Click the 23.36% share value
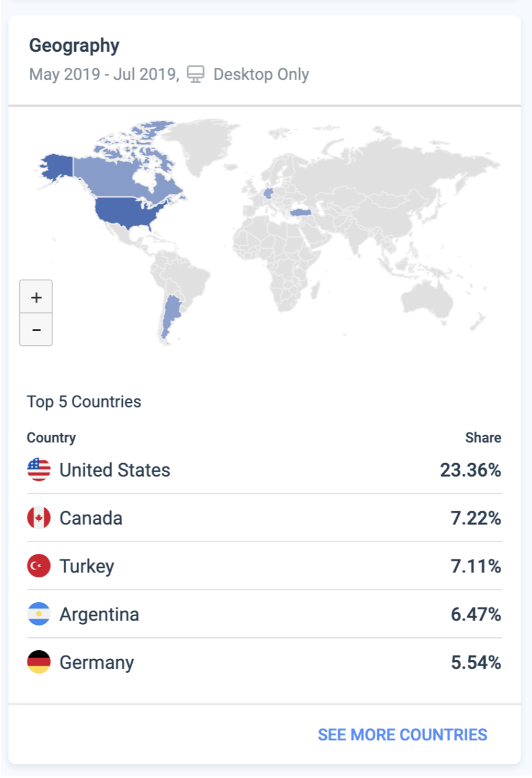The width and height of the screenshot is (532, 778). click(x=470, y=470)
